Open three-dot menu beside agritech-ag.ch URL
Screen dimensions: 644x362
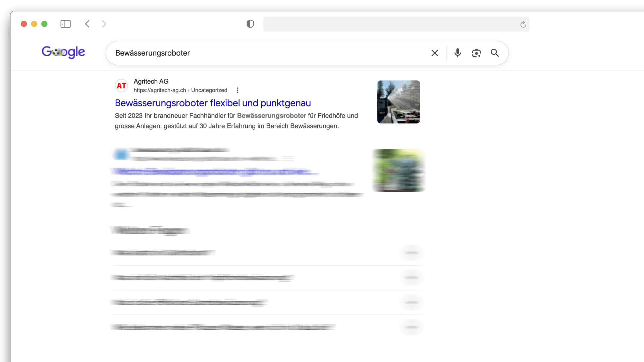pos(237,90)
